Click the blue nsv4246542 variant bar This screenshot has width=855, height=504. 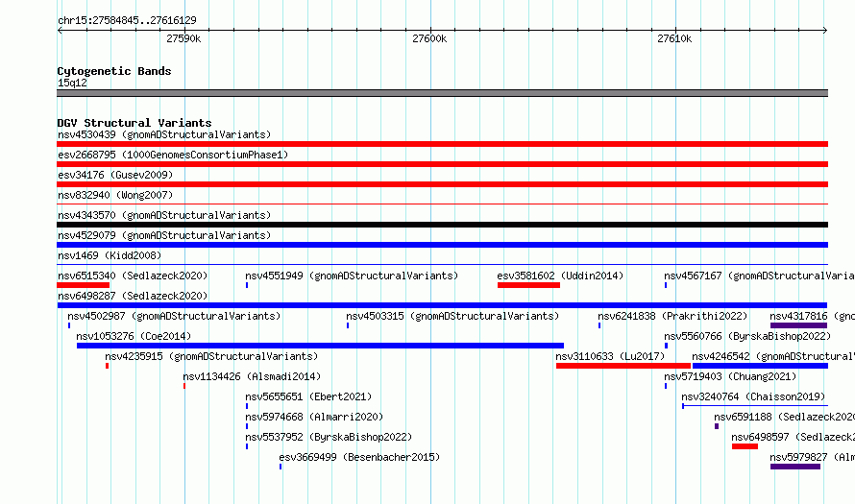pyautogui.click(x=760, y=366)
